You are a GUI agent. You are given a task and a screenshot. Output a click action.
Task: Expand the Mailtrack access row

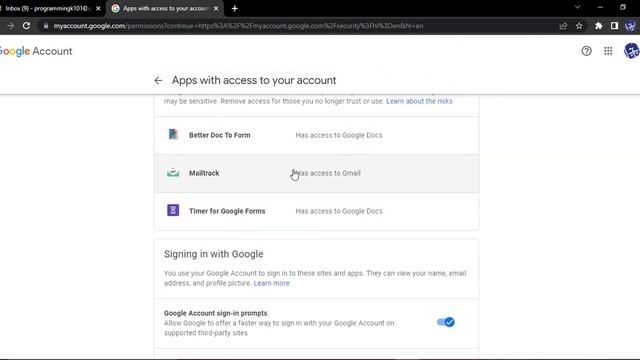(x=316, y=173)
